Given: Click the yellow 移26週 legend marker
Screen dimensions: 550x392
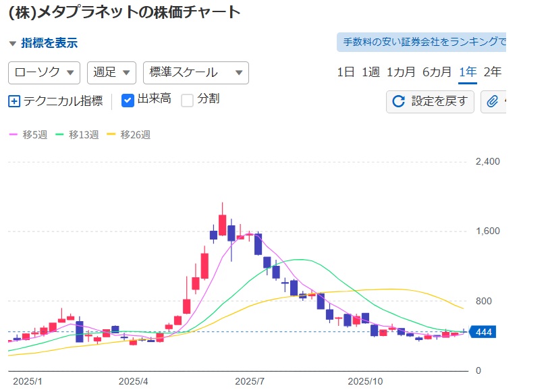Looking at the screenshot, I should pos(111,135).
